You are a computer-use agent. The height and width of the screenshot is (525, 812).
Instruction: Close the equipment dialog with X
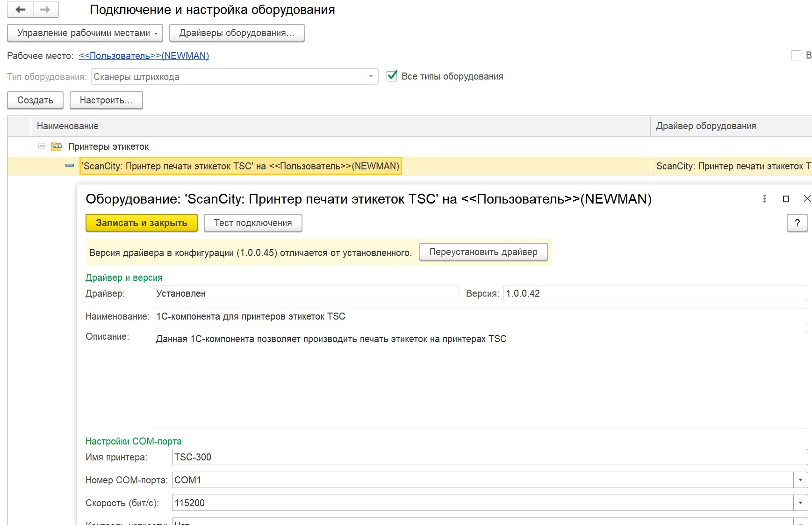[x=807, y=199]
